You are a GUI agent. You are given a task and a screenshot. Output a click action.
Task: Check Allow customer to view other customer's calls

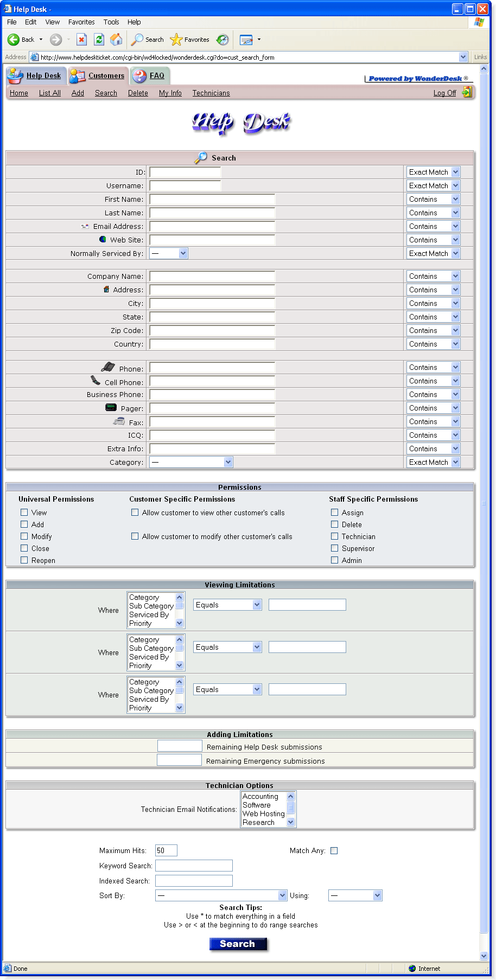[x=135, y=513]
